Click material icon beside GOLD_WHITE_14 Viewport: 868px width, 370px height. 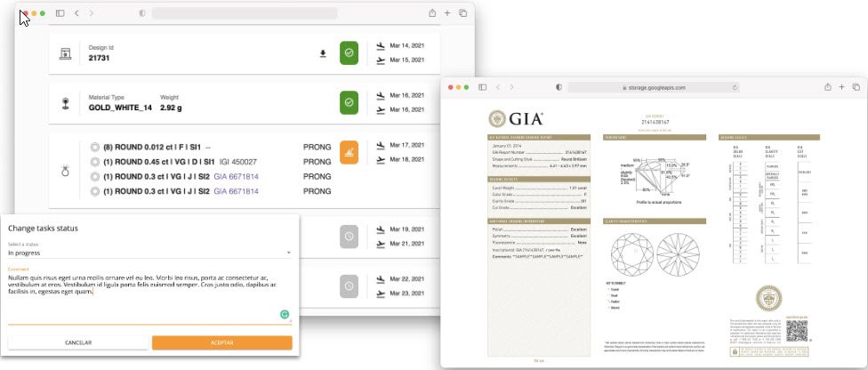tap(65, 103)
